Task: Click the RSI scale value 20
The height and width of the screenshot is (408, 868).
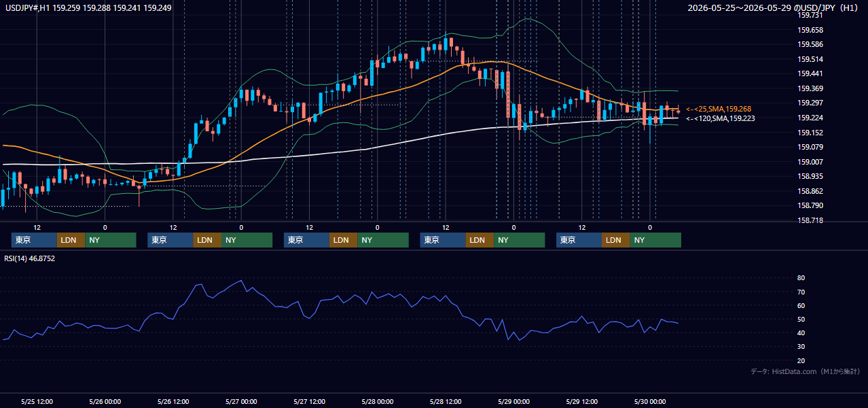Action: click(801, 360)
